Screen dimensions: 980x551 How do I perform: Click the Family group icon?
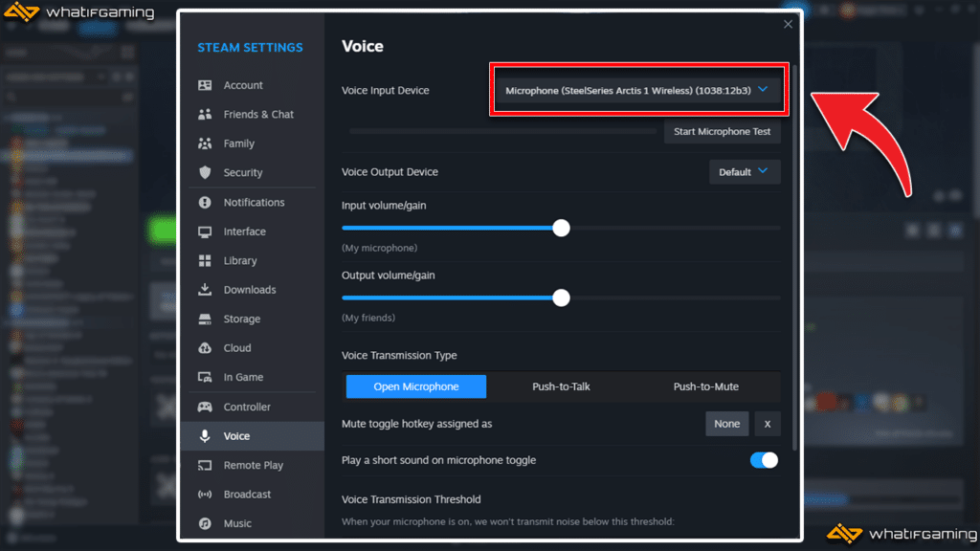pyautogui.click(x=205, y=143)
